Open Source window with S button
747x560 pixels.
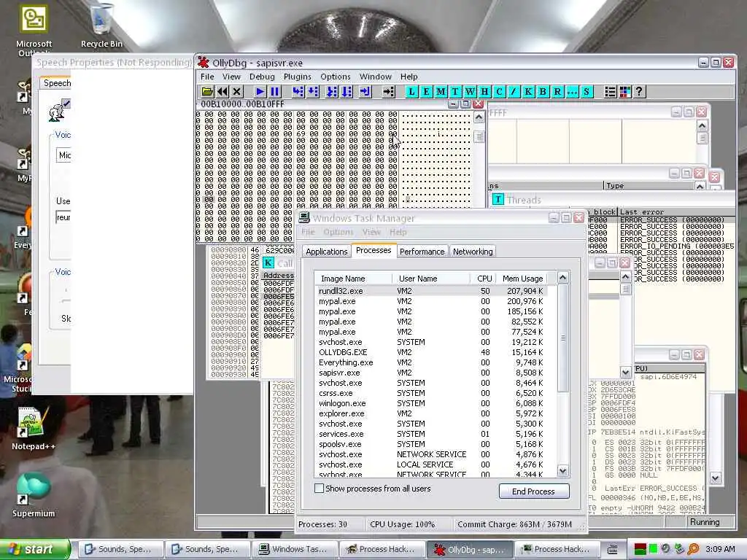(587, 91)
